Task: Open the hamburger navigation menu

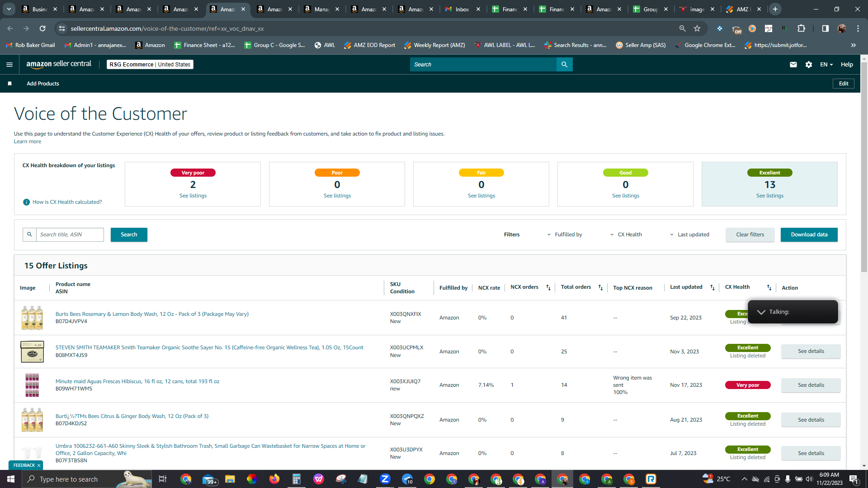Action: tap(9, 65)
